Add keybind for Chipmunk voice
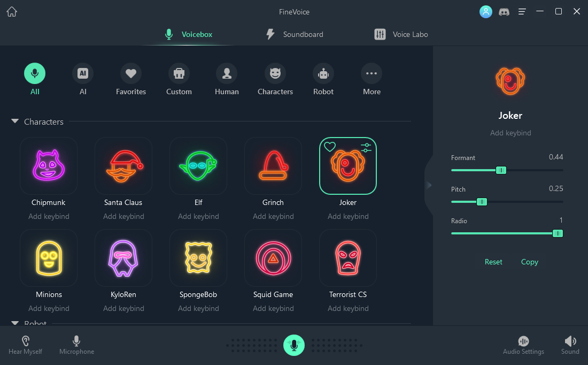Image resolution: width=588 pixels, height=365 pixels. pyautogui.click(x=49, y=216)
